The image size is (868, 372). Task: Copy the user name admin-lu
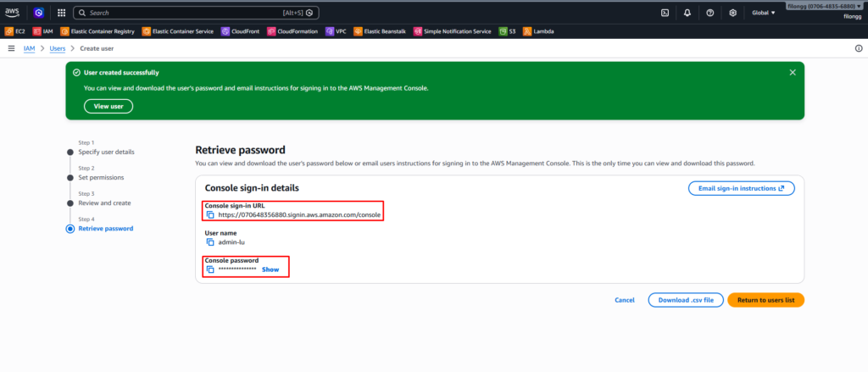coord(210,242)
